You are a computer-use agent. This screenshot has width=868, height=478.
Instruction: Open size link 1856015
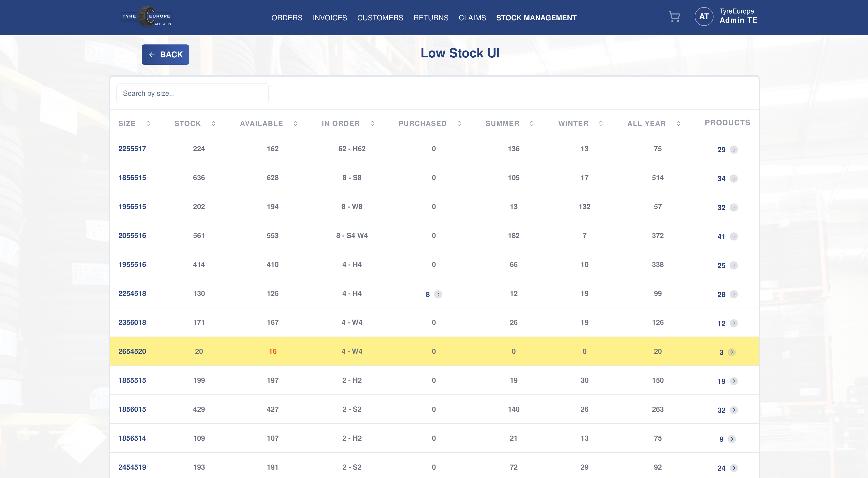click(132, 410)
